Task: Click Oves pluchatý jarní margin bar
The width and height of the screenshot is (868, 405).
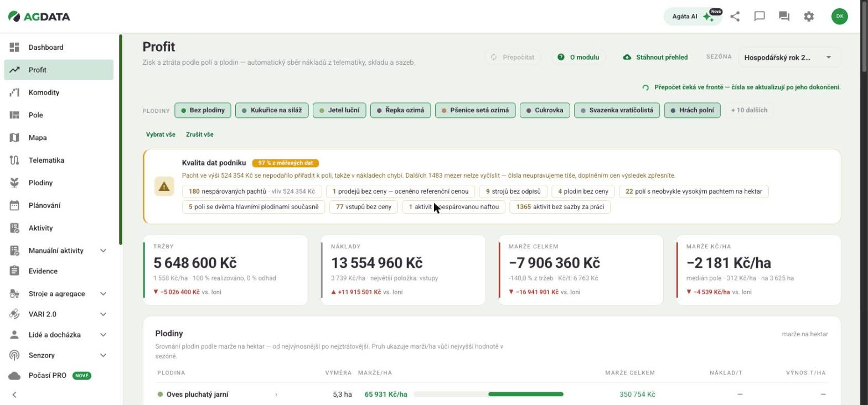Action: (x=488, y=394)
